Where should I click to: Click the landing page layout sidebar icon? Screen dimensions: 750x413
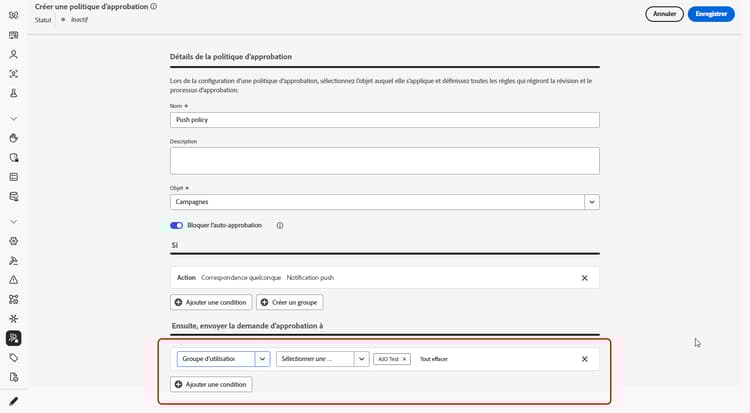point(13,35)
